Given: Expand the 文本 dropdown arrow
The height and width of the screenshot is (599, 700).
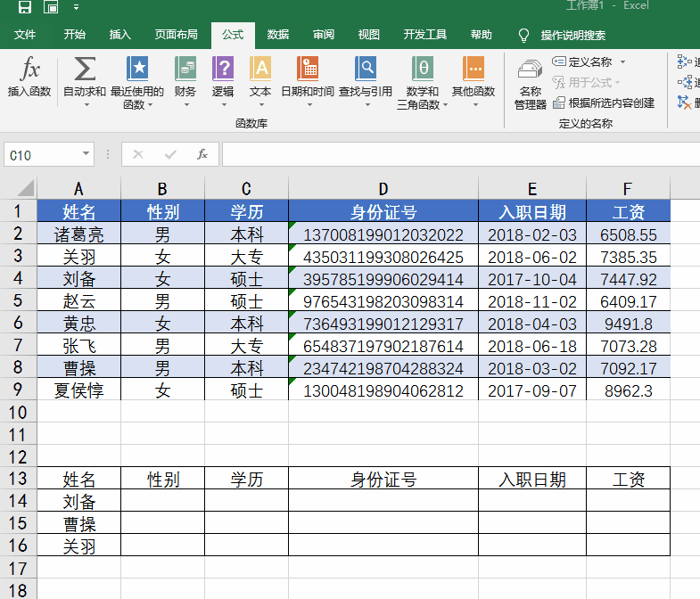Looking at the screenshot, I should point(261,105).
